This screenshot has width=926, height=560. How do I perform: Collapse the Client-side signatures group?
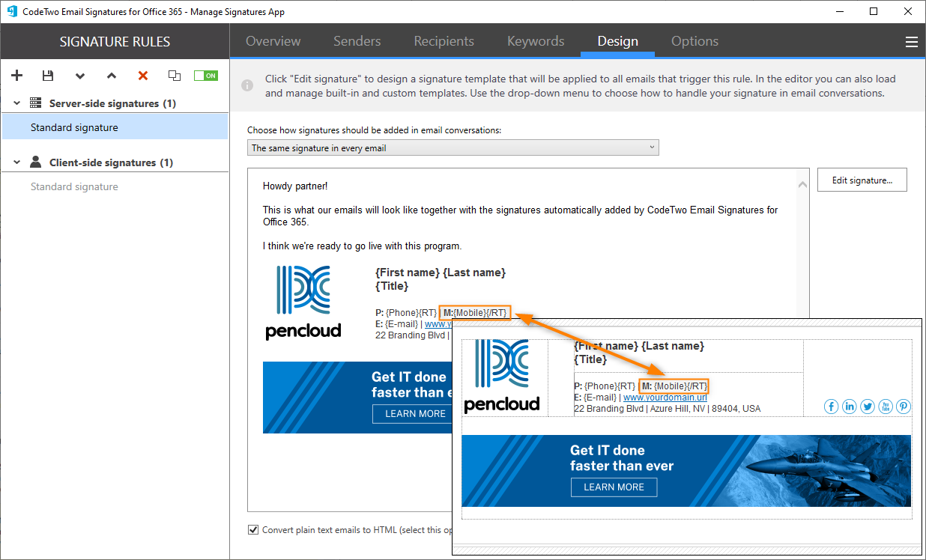pos(16,161)
